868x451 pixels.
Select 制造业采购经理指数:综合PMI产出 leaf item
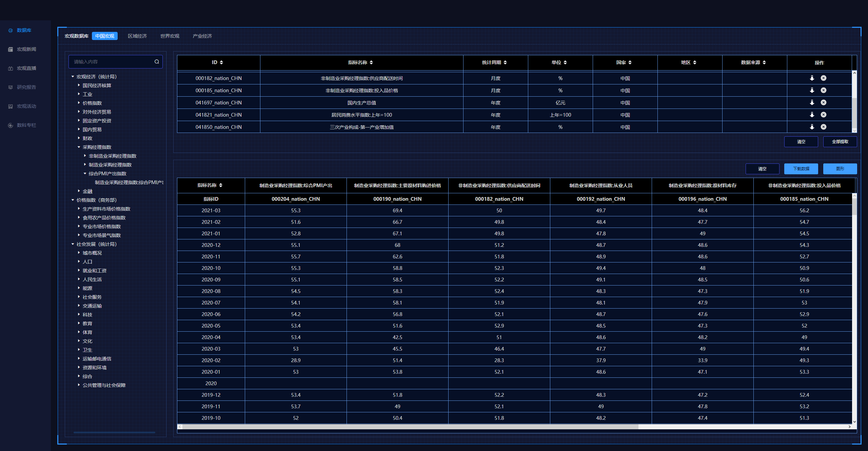(129, 182)
